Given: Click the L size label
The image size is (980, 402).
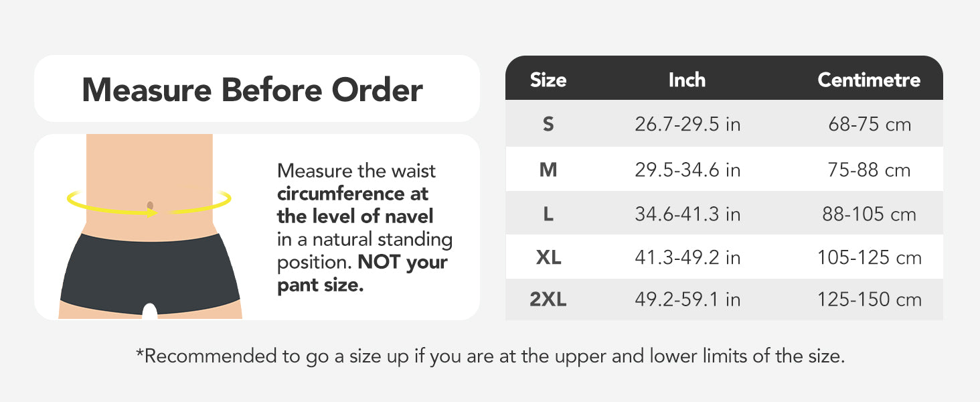Looking at the screenshot, I should coord(548,214).
